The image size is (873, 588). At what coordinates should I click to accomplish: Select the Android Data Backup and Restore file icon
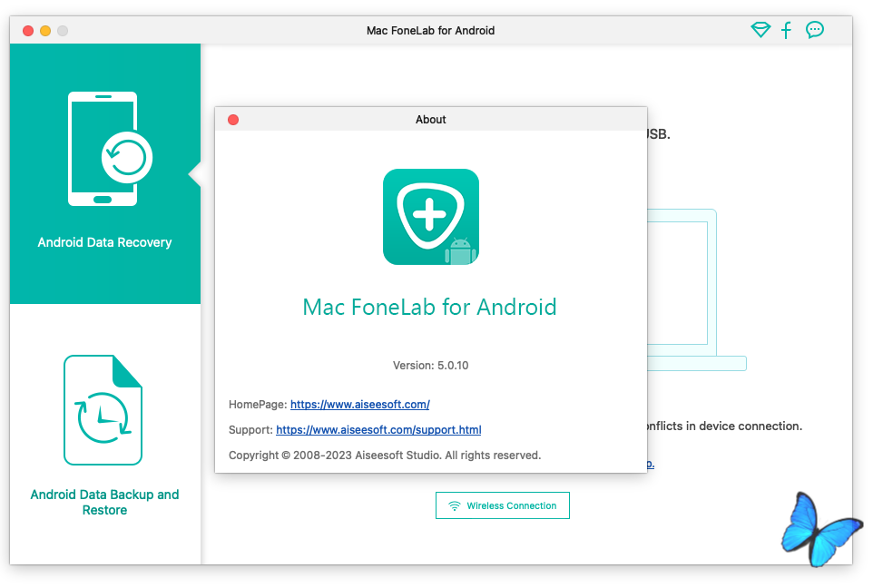click(x=103, y=410)
